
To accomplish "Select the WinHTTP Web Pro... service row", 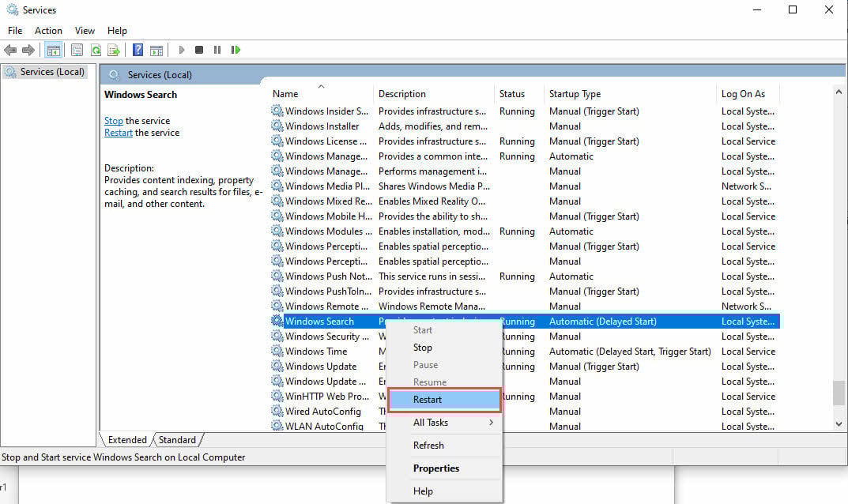I will (525, 397).
